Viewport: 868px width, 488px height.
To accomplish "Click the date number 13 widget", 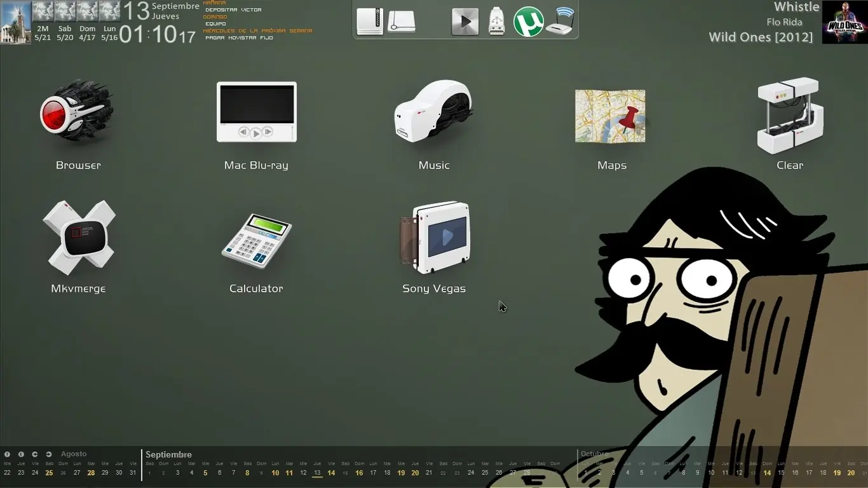I will coord(136,11).
